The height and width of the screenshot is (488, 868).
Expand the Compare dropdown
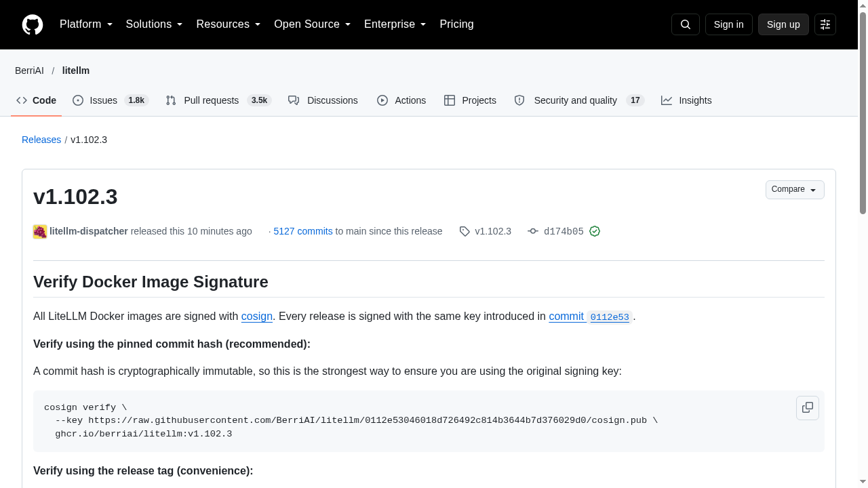tap(795, 190)
